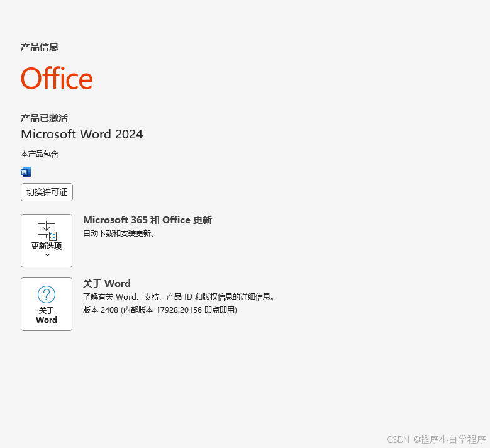Open the 关于 Word button

click(x=47, y=304)
